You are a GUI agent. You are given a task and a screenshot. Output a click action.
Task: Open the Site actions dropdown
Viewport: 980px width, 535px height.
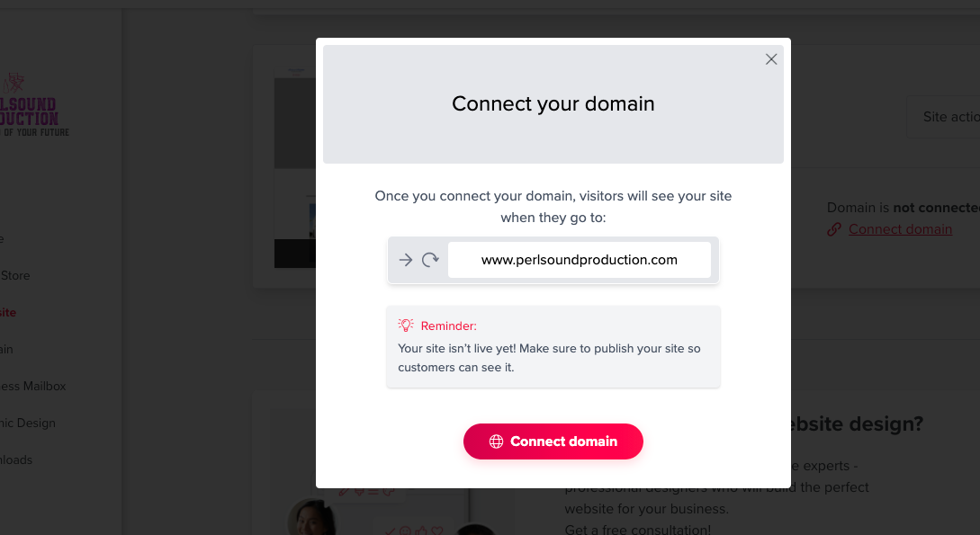point(944,117)
